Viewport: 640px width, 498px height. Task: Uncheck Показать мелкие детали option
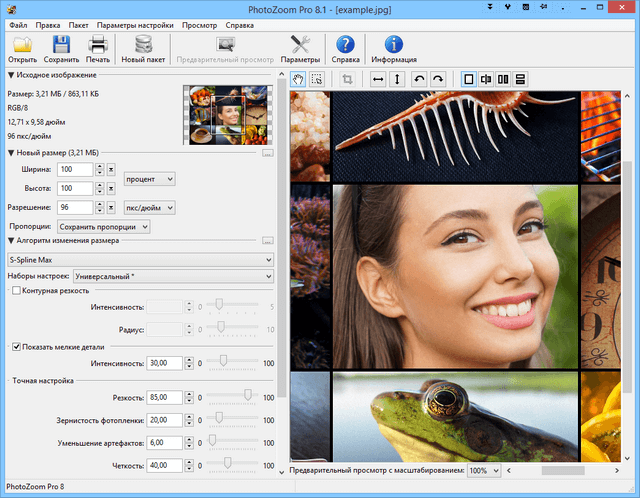17,346
